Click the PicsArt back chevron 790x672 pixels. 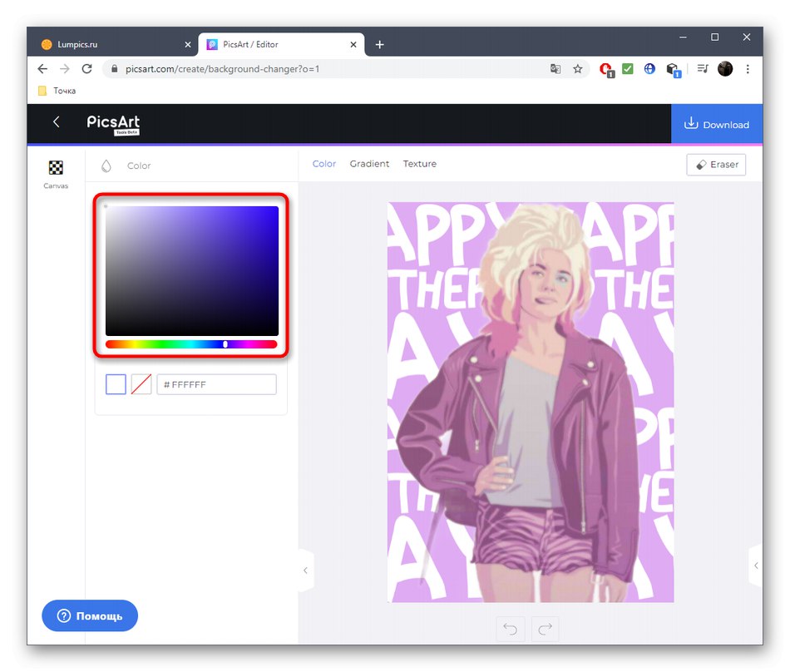pos(57,122)
